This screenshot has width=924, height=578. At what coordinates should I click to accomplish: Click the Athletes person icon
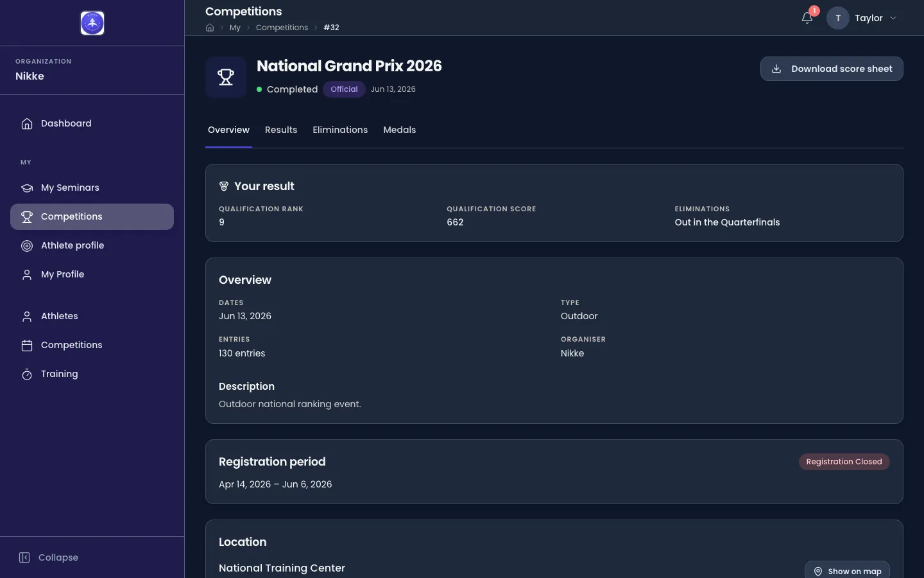point(27,316)
